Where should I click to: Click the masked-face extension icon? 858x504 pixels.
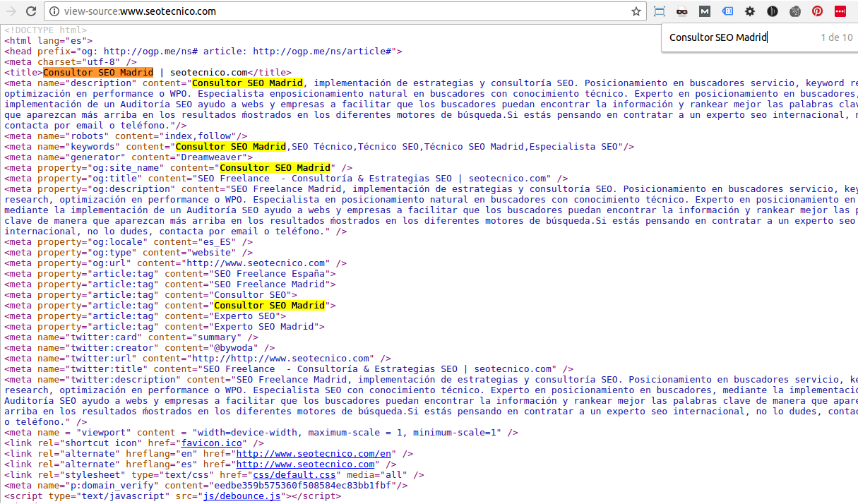click(x=682, y=11)
